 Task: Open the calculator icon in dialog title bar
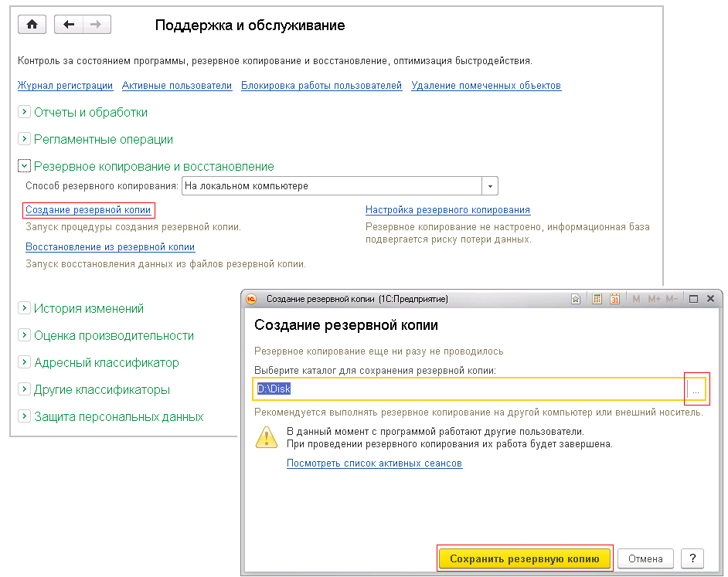pos(597,299)
